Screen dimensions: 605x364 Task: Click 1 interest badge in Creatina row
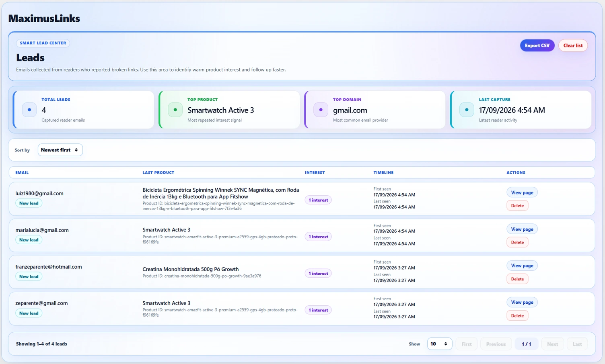tap(318, 273)
